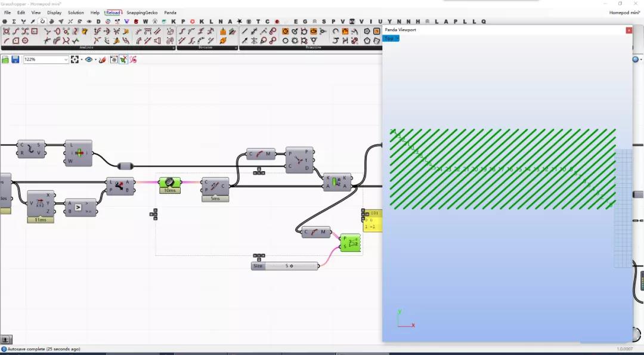Image resolution: width=644 pixels, height=355 pixels.
Task: Open the Solution menu
Action: 76,13
